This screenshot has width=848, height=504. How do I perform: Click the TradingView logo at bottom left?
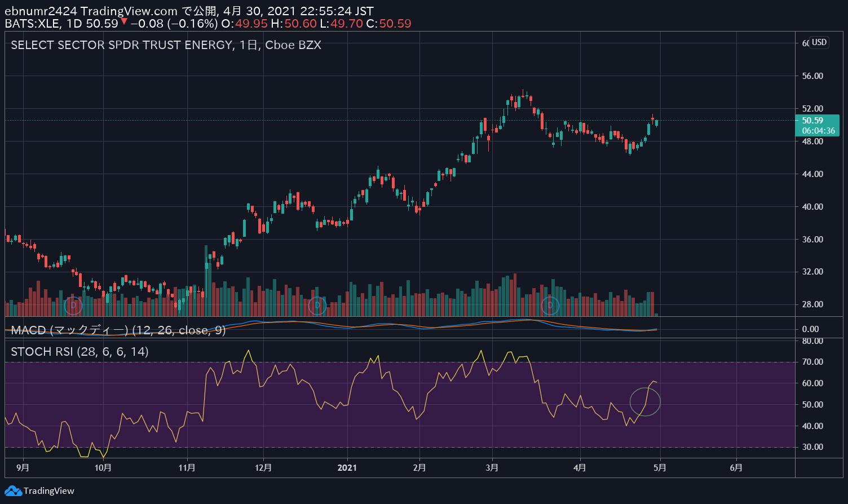coord(39,490)
